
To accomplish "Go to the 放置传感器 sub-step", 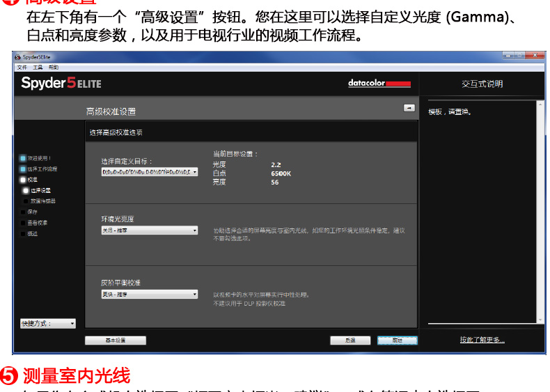I will [39, 201].
